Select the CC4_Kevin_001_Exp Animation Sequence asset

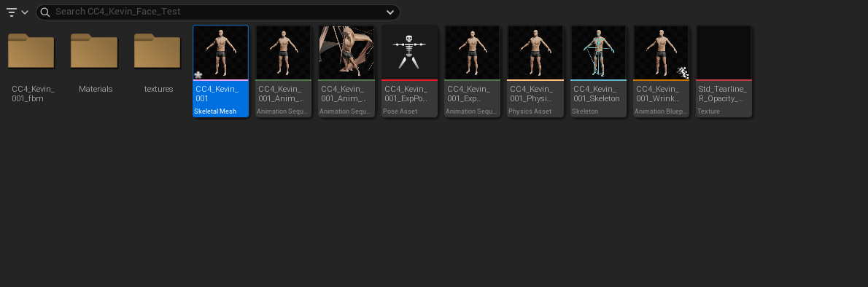pos(472,71)
